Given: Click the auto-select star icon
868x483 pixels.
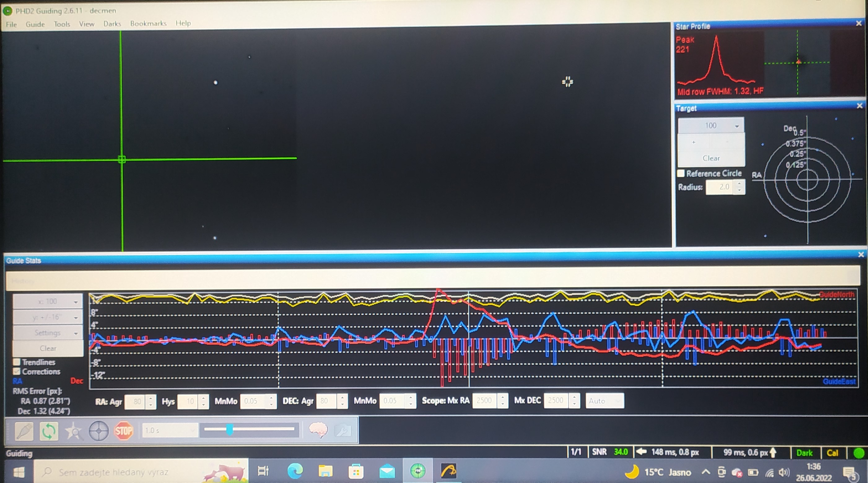Looking at the screenshot, I should [x=73, y=431].
